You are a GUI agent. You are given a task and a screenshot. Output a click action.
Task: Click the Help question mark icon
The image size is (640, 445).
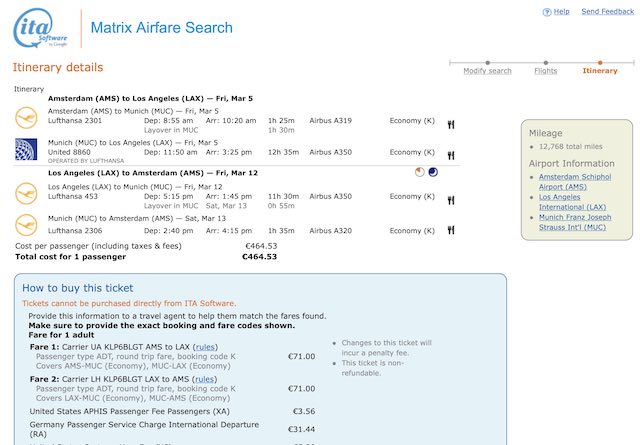click(x=547, y=12)
